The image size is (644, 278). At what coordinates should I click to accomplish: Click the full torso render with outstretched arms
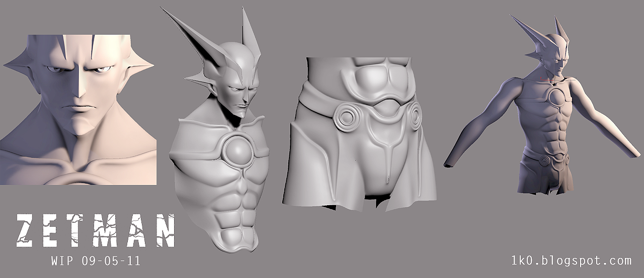542,105
